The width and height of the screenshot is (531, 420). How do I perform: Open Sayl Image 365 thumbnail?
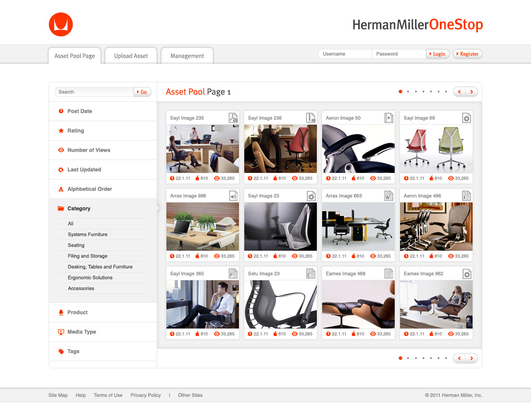pos(203,304)
